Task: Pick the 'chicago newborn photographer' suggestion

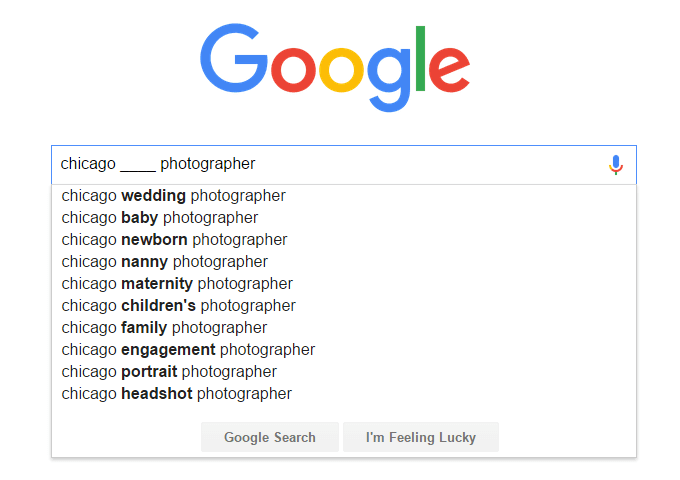Action: pos(174,240)
